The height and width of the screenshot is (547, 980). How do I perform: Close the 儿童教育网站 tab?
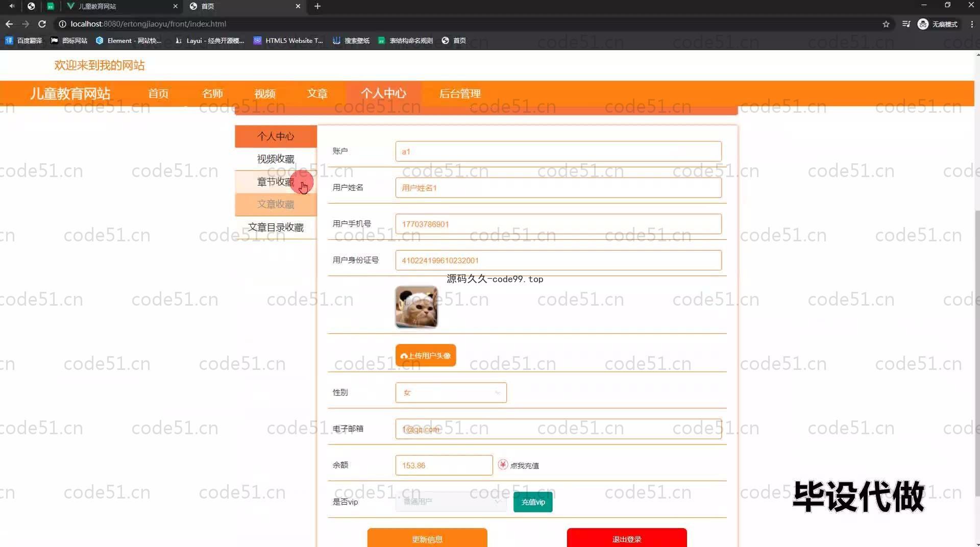tap(175, 6)
